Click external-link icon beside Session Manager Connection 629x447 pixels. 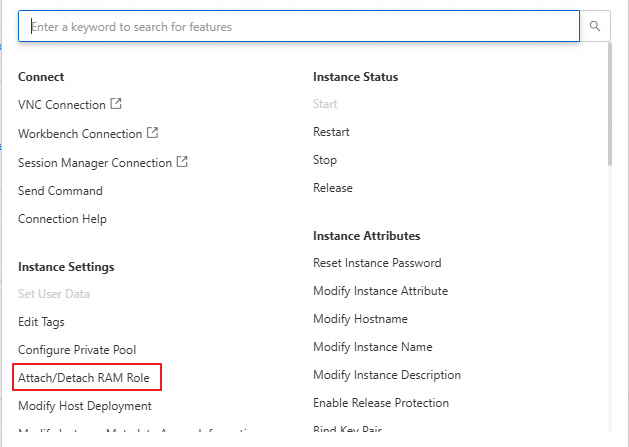[182, 161]
